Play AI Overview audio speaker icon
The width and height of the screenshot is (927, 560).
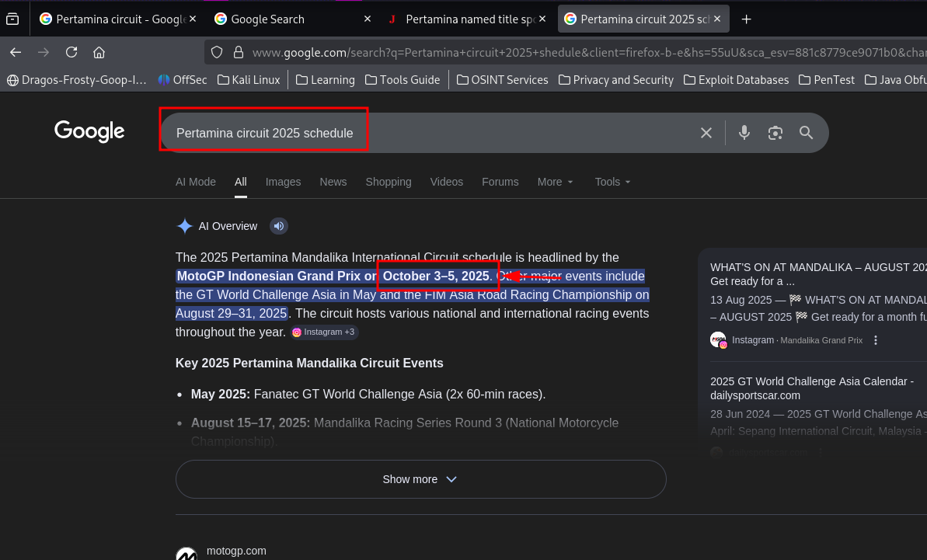[278, 226]
